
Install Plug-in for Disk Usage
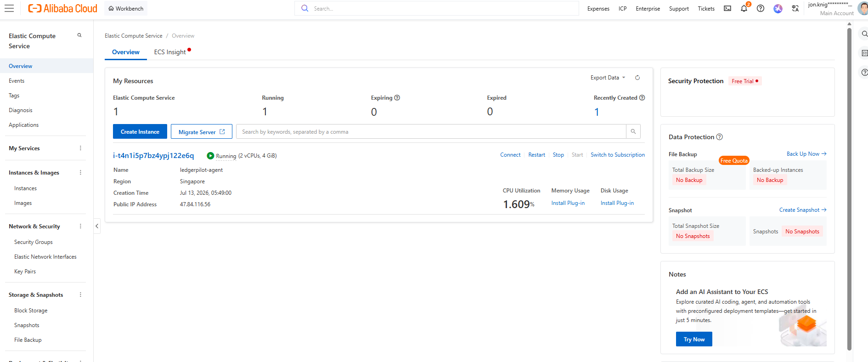pyautogui.click(x=617, y=203)
